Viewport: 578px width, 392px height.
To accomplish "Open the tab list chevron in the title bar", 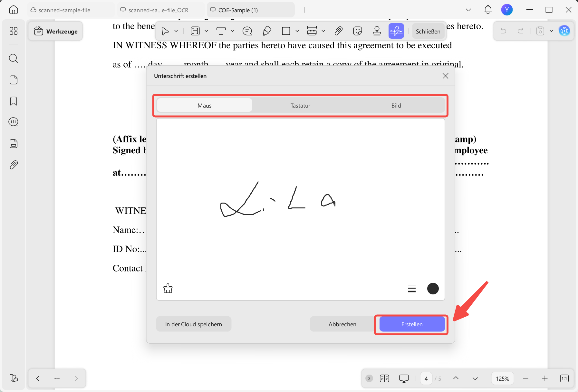I will click(468, 10).
